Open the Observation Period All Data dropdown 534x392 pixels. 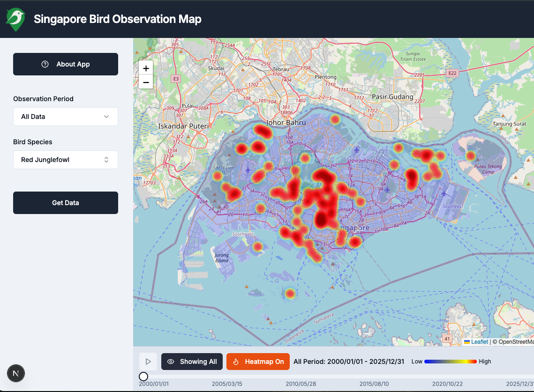click(x=65, y=116)
